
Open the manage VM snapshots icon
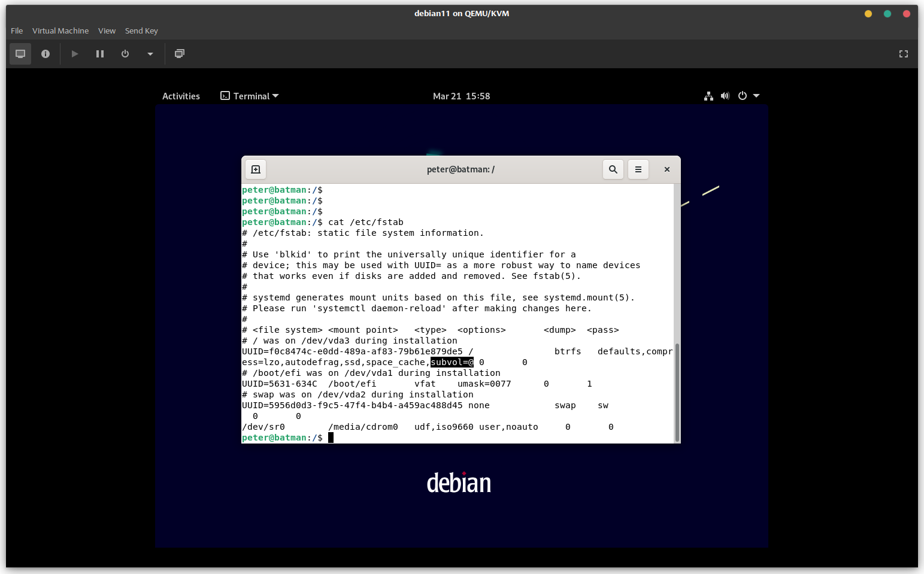click(x=179, y=54)
